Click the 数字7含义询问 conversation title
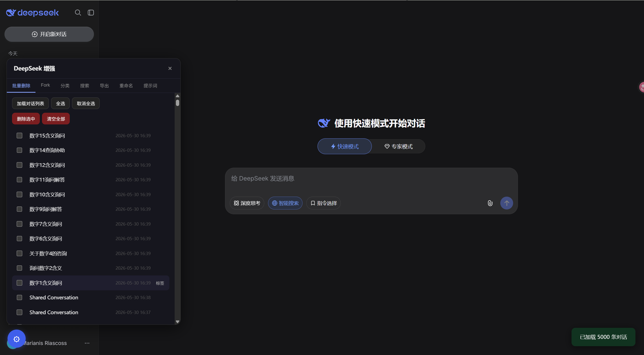The height and width of the screenshot is (355, 644). tap(46, 224)
